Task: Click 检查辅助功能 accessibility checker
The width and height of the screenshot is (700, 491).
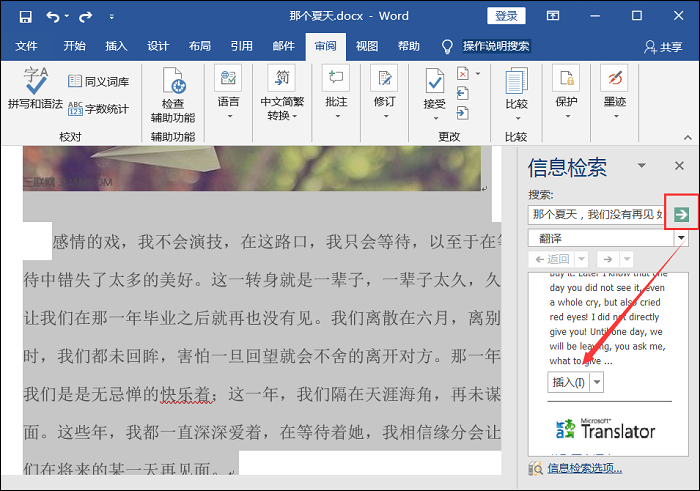Action: pyautogui.click(x=173, y=95)
